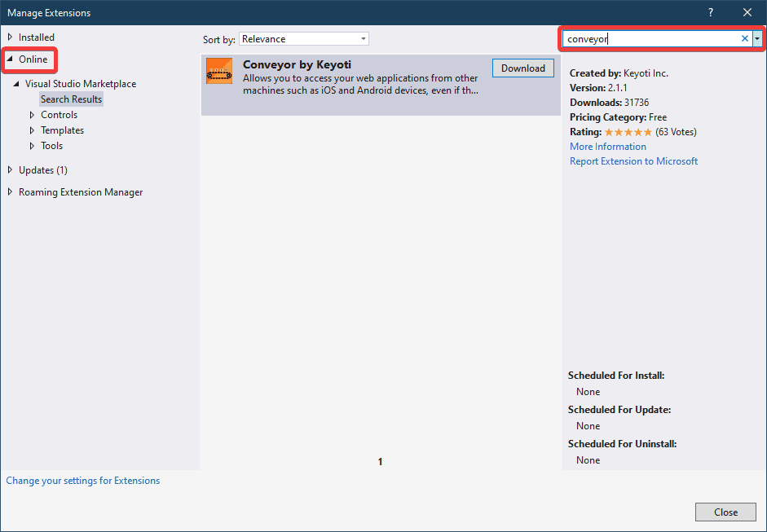Viewport: 767px width, 532px height.
Task: Expand the Templates tree node
Action: [x=32, y=130]
